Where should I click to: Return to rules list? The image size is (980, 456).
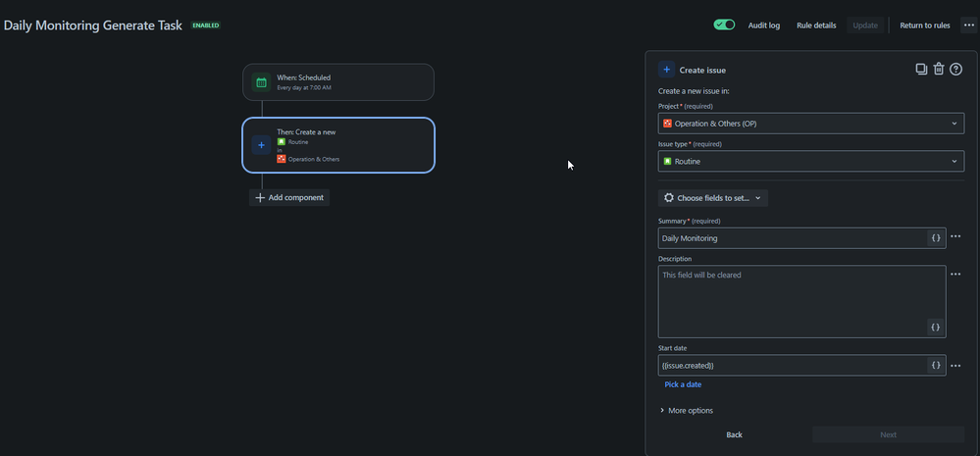[x=925, y=25]
